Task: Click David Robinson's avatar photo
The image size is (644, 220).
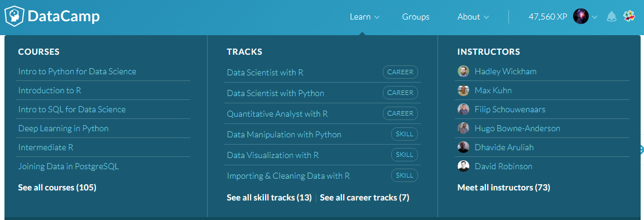Action: click(x=463, y=166)
